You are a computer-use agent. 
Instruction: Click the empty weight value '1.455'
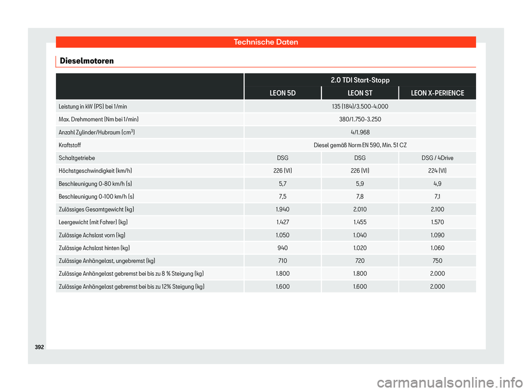pyautogui.click(x=360, y=223)
